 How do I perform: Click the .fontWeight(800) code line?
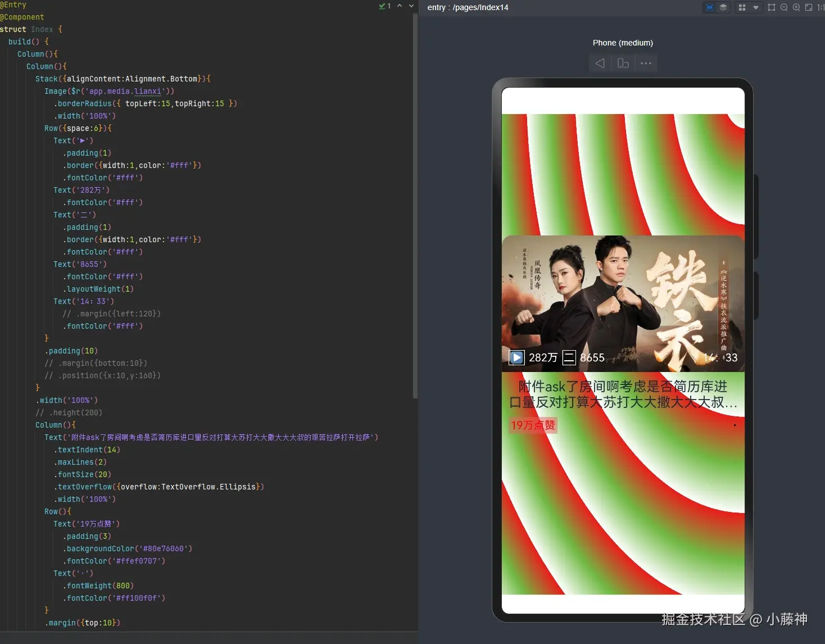(98, 586)
